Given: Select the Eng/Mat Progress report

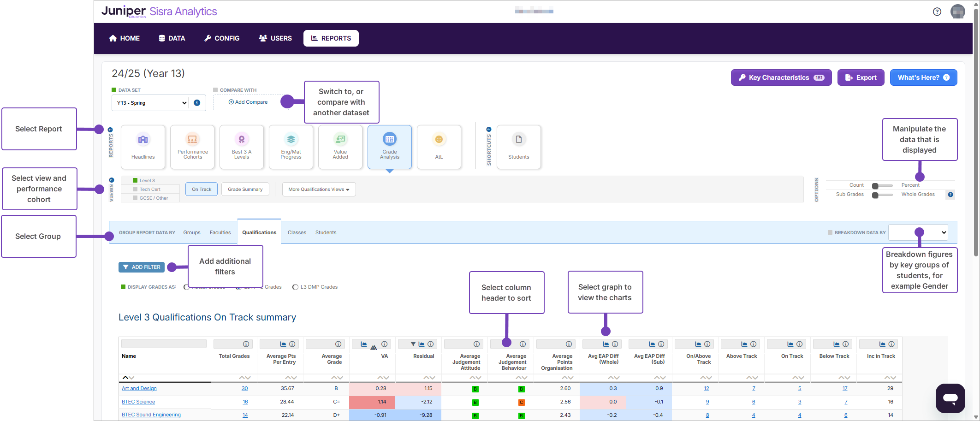Looking at the screenshot, I should (291, 147).
